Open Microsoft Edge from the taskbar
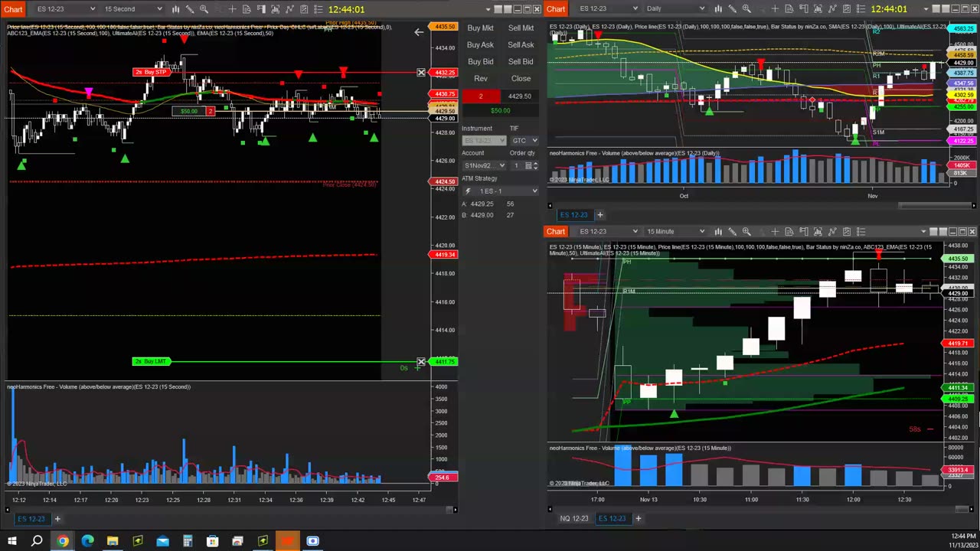Image resolution: width=980 pixels, height=551 pixels. click(87, 542)
